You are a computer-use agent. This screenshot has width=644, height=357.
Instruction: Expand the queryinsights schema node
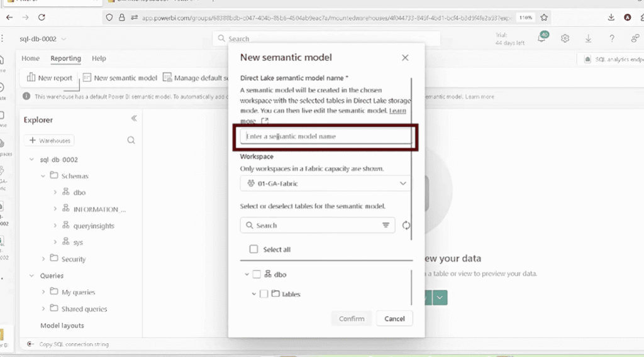tap(55, 225)
